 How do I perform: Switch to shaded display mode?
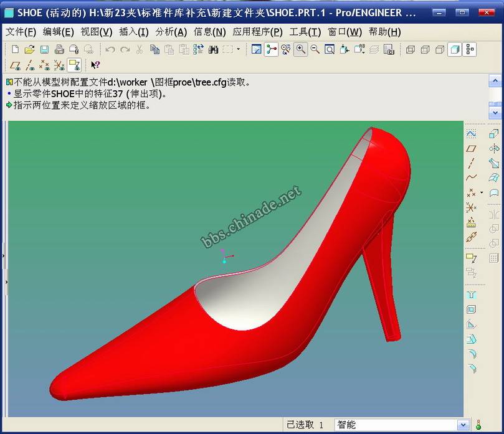(x=455, y=49)
